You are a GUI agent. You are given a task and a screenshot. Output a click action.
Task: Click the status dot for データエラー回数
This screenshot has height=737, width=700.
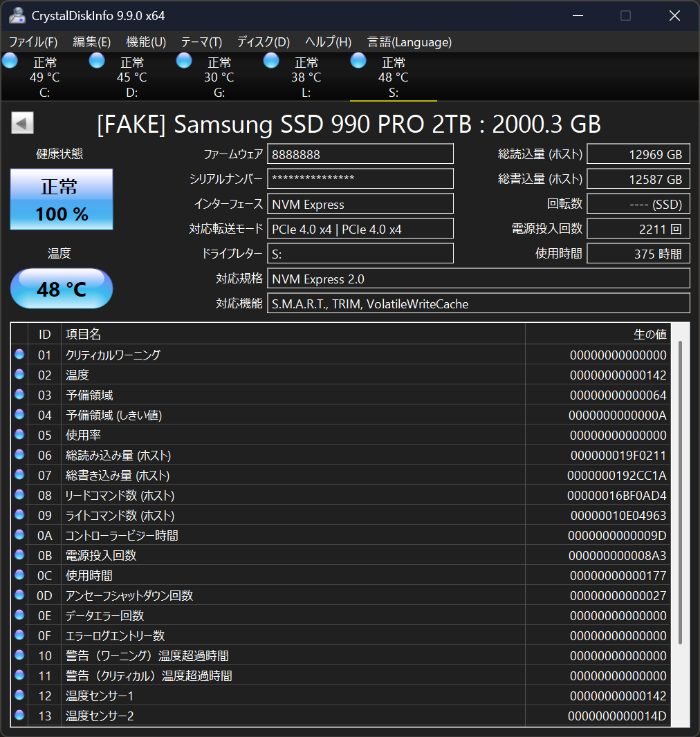(19, 615)
